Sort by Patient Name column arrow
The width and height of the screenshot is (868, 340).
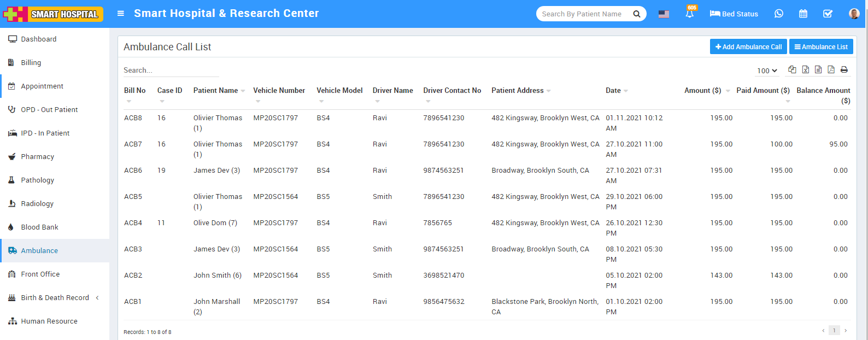point(243,91)
